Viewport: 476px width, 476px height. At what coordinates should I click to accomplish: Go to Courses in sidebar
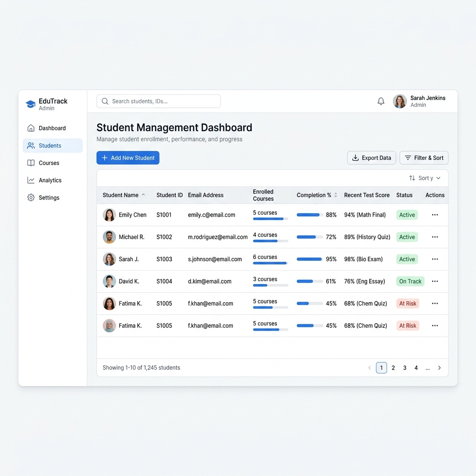tap(52, 163)
